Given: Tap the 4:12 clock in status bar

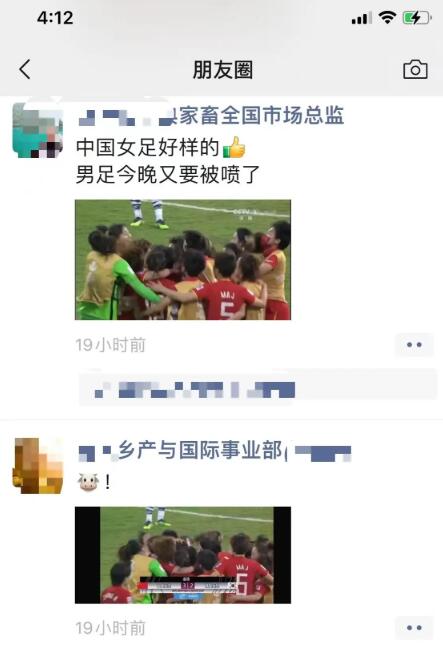Looking at the screenshot, I should click(x=55, y=18).
